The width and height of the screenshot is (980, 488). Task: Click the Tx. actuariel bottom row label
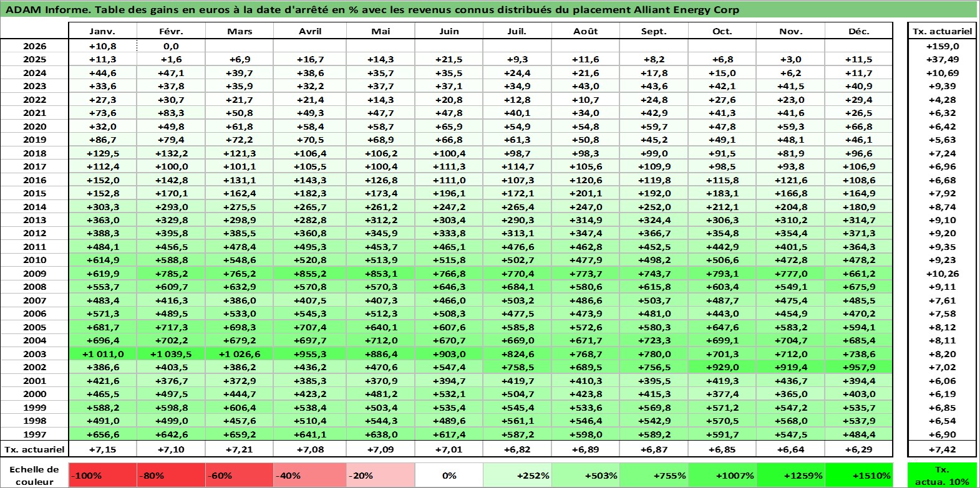34,449
